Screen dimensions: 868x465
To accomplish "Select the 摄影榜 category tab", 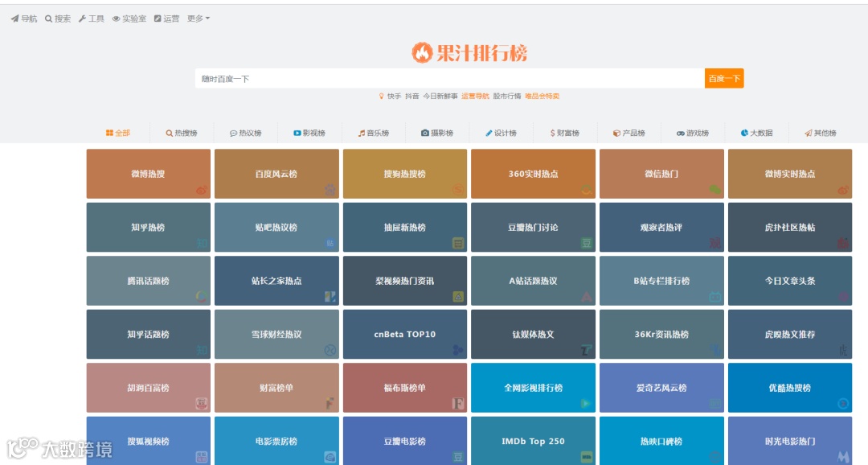I will point(437,133).
